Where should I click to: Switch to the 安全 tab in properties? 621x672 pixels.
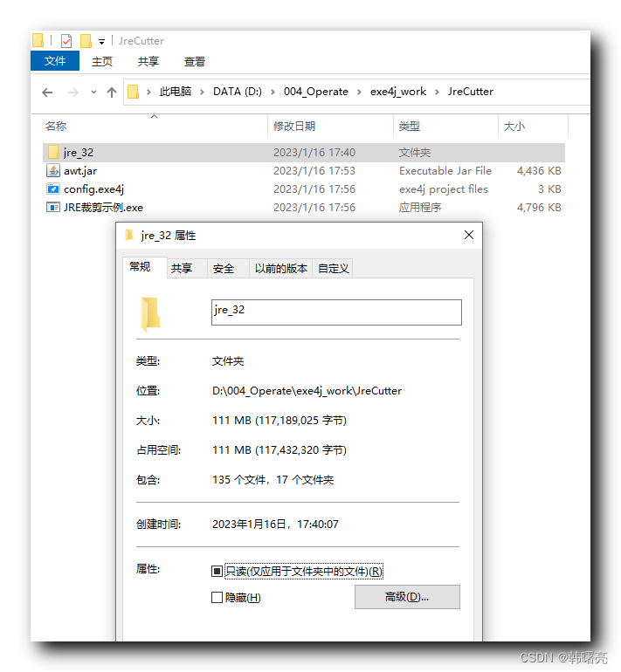tap(228, 269)
